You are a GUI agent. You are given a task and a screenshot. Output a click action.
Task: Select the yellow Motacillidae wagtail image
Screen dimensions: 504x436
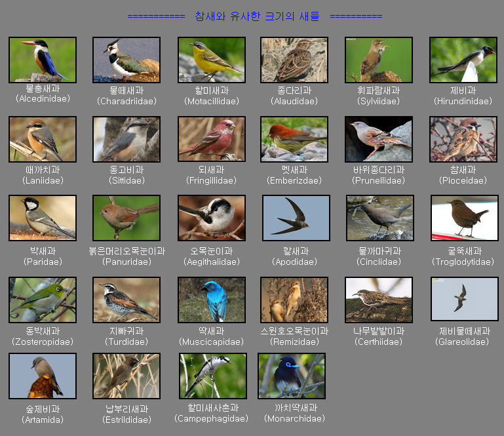212,60
